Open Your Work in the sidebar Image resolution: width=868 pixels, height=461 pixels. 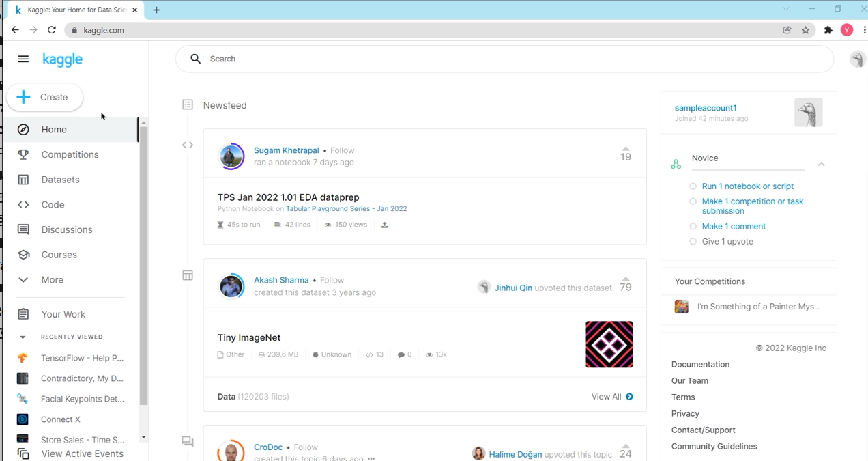63,314
